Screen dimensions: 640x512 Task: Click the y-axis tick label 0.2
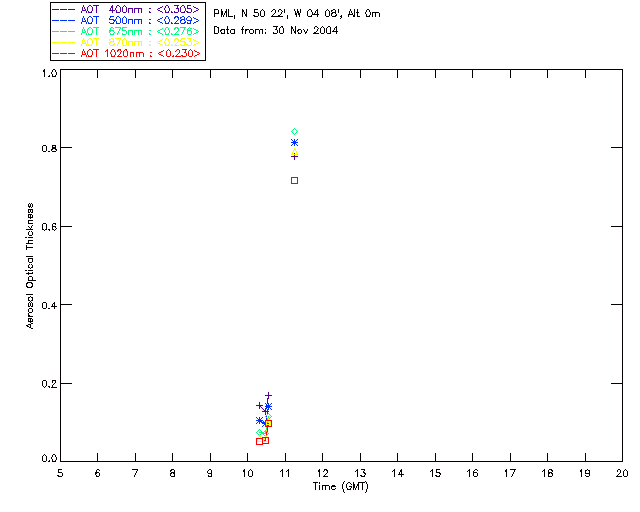coord(49,384)
